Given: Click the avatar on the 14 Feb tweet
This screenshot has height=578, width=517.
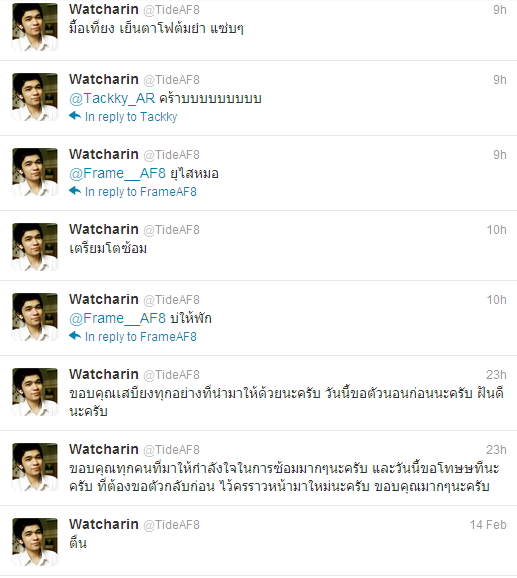Looking at the screenshot, I should pos(35,542).
